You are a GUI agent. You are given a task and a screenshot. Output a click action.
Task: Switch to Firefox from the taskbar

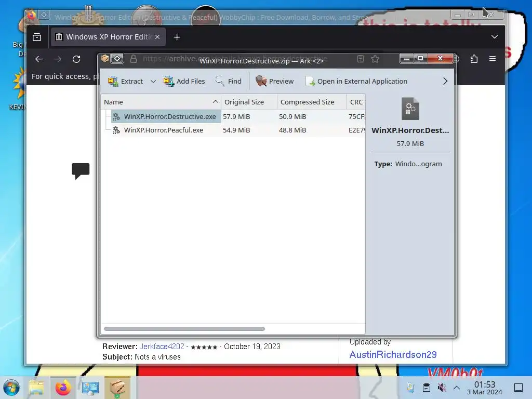tap(63, 388)
